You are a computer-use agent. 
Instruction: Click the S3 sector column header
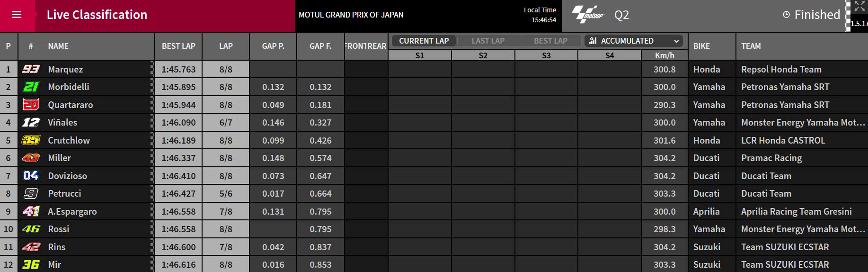(x=546, y=55)
